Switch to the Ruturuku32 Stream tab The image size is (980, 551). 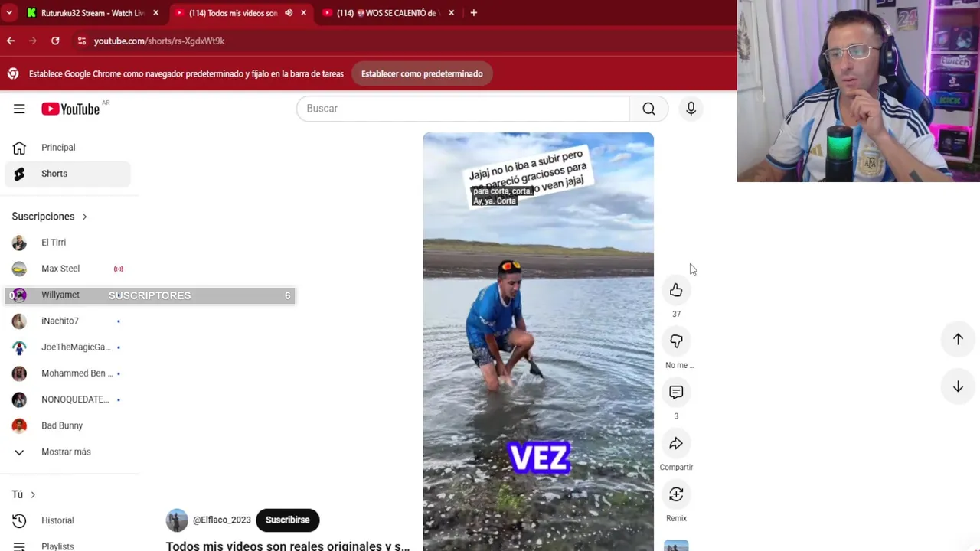pyautogui.click(x=92, y=13)
